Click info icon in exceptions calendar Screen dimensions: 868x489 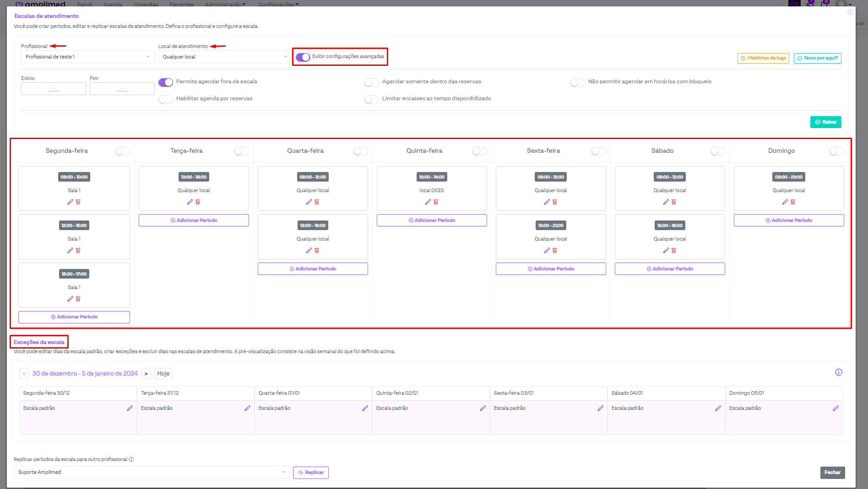(838, 372)
